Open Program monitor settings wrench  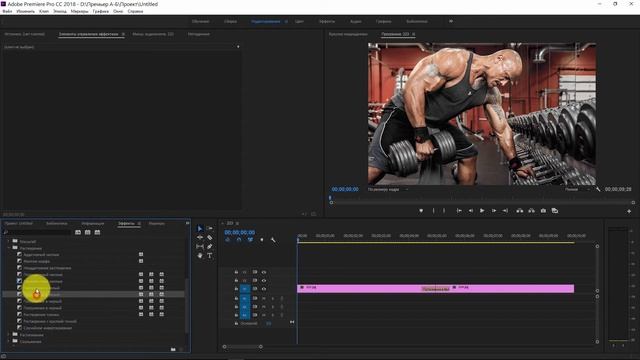[x=598, y=189]
